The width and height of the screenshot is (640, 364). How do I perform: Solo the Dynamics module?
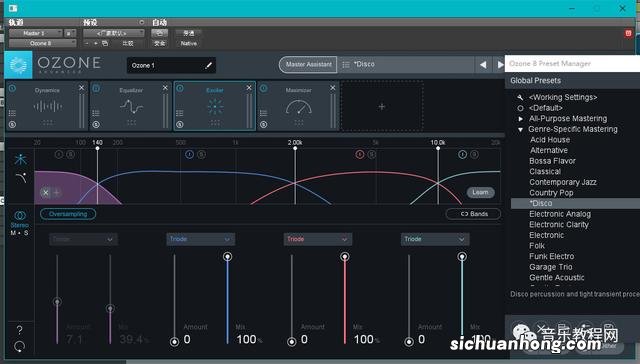click(x=12, y=124)
